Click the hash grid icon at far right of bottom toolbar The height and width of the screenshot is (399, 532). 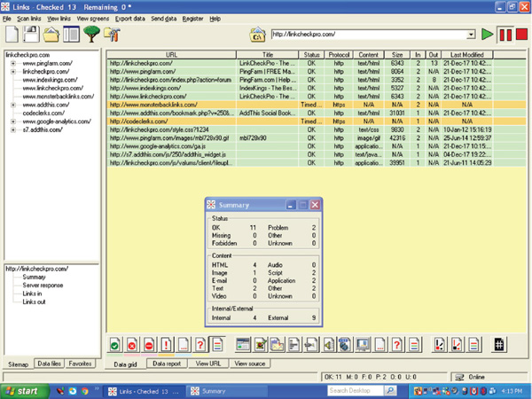(x=499, y=344)
